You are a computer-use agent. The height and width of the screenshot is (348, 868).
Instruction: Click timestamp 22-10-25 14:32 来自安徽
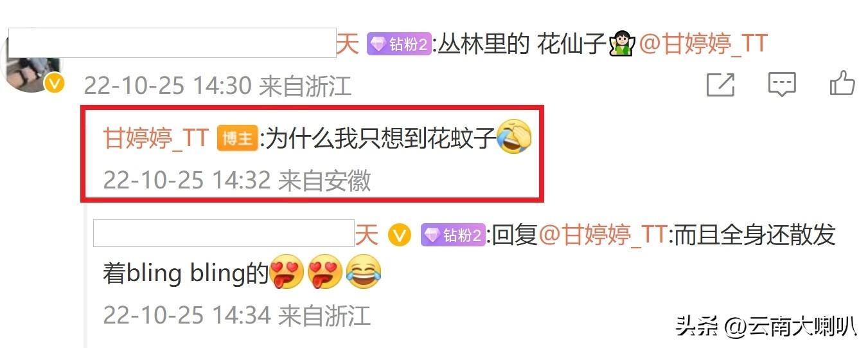[x=237, y=181]
